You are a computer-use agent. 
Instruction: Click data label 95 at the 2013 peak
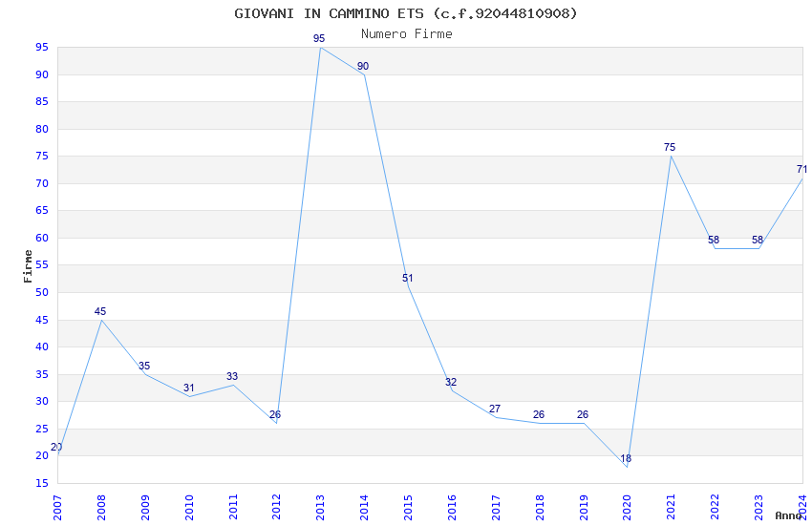tap(319, 38)
